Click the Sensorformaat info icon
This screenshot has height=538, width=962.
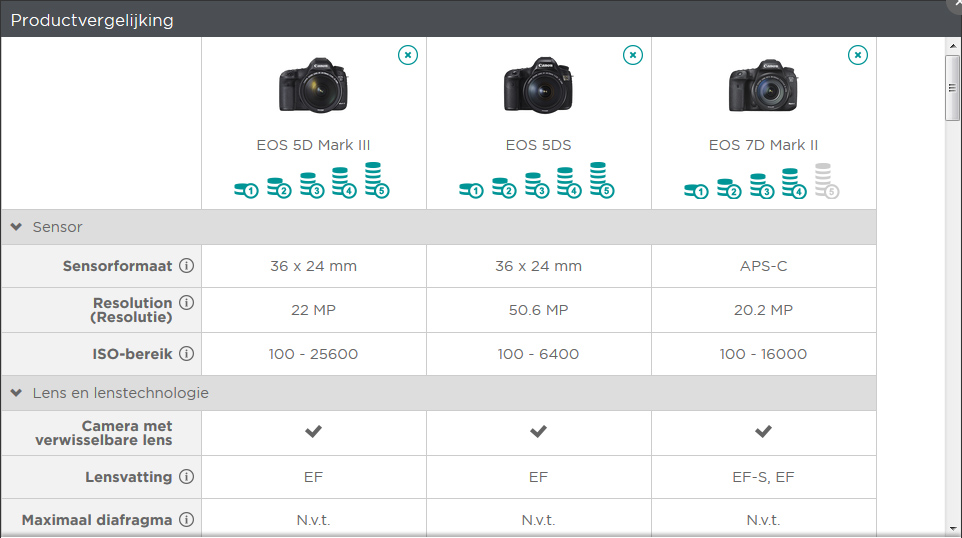(186, 266)
